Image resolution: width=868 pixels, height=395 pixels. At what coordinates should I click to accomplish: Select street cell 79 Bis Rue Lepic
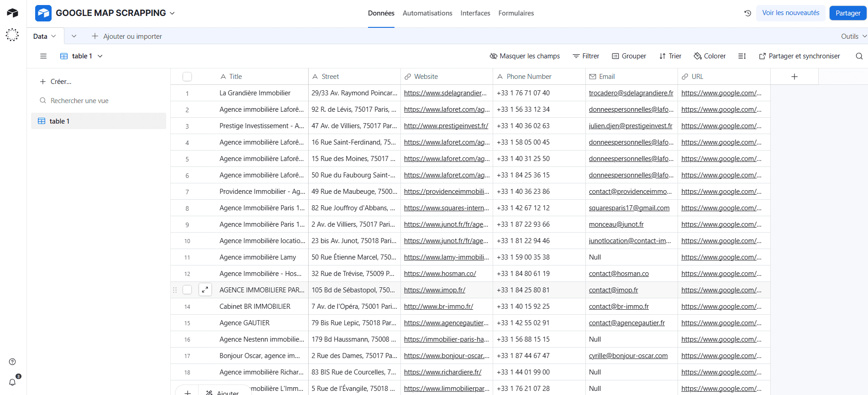tap(355, 323)
